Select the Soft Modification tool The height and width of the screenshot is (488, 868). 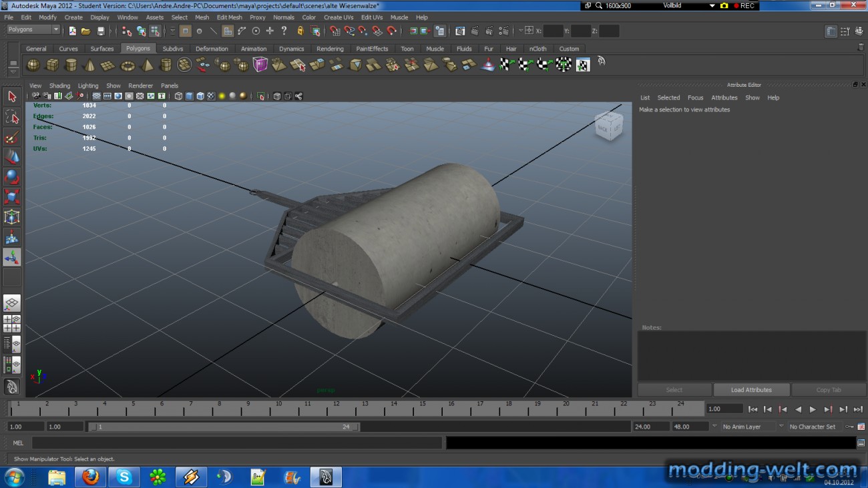12,237
